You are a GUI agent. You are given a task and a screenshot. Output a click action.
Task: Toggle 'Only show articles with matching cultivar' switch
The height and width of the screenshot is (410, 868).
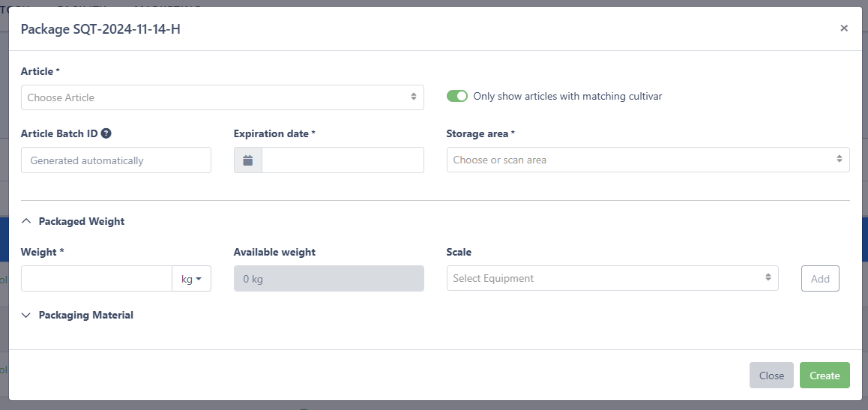coord(456,96)
